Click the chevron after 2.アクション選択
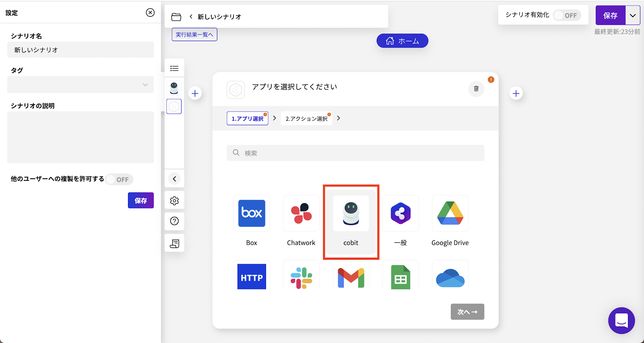The height and width of the screenshot is (343, 644). click(339, 118)
